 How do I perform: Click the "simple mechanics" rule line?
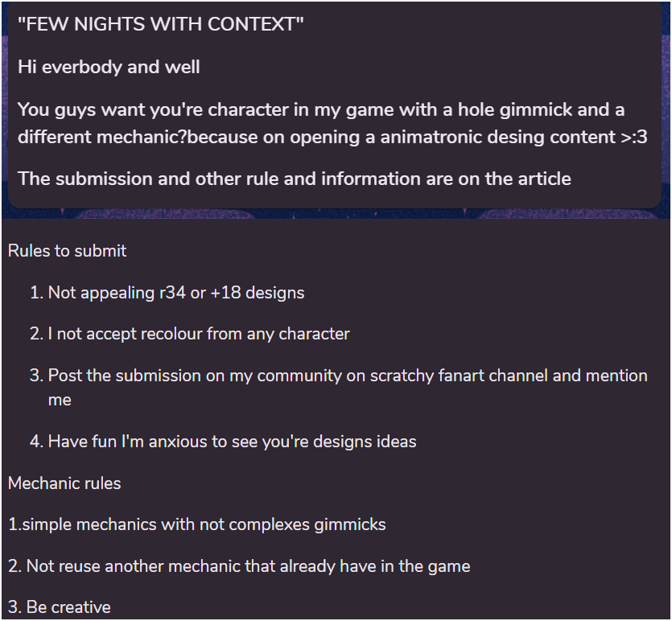(x=197, y=524)
